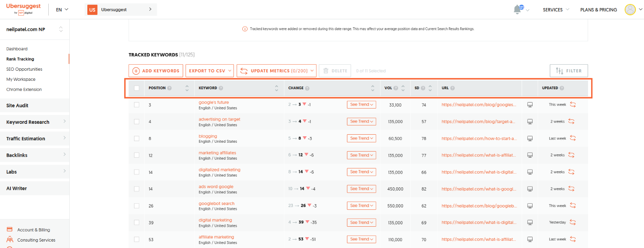This screenshot has width=644, height=248.
Task: Click the Ubersuggest logo
Action: pos(23,9)
